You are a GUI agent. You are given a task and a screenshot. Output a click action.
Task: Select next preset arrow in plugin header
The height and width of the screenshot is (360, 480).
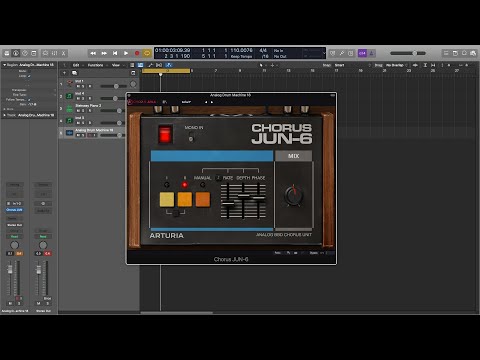211,102
